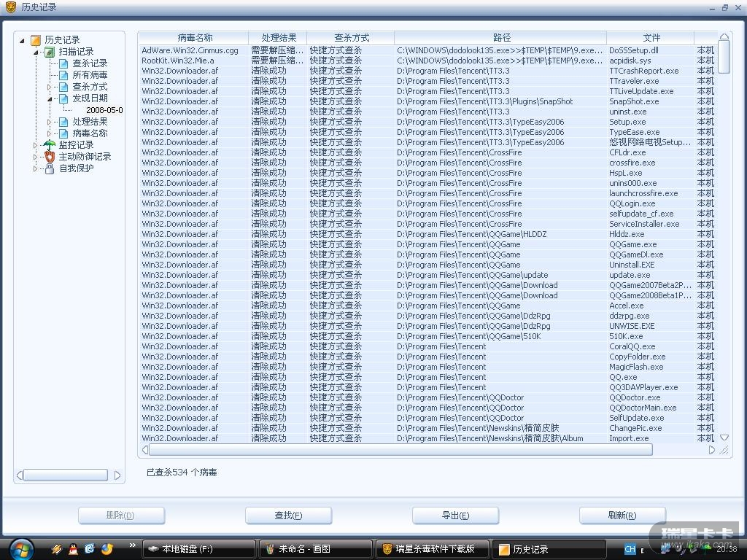Click the baseball glove 主动防御记录 icon
The width and height of the screenshot is (747, 560).
pos(50,157)
